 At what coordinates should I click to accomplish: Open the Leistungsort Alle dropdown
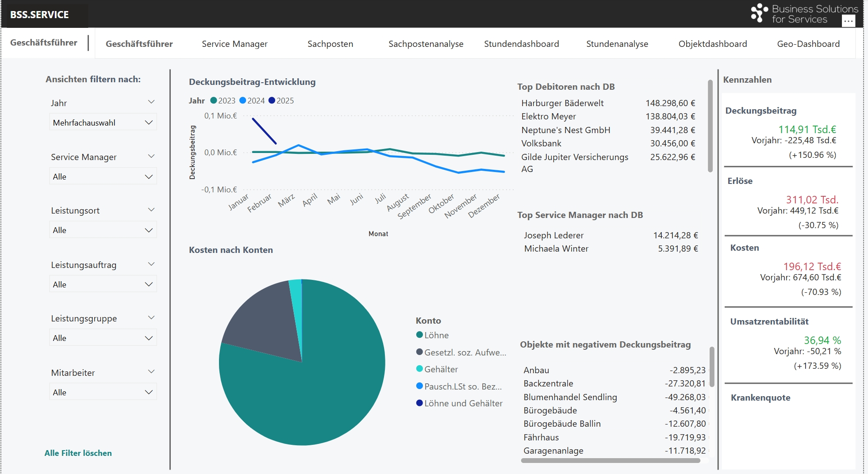tap(103, 230)
